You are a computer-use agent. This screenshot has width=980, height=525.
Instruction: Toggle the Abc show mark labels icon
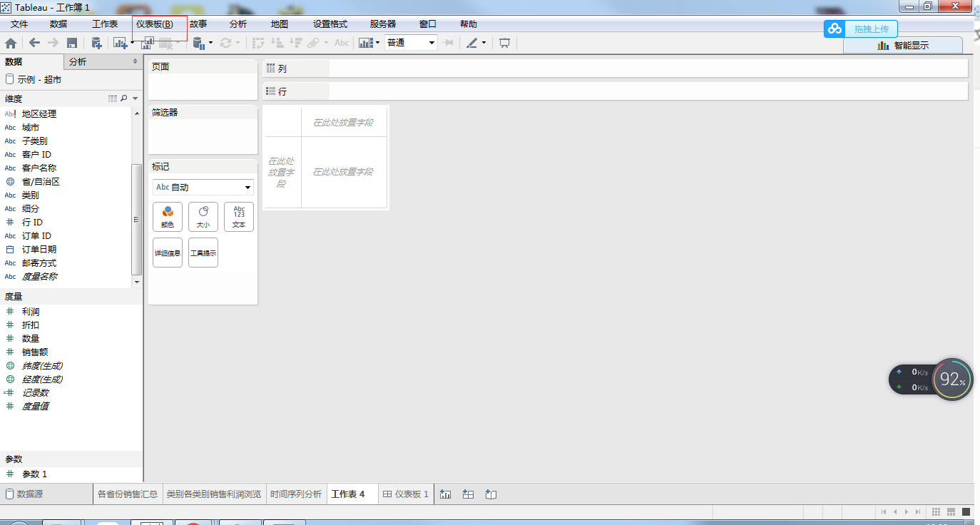click(342, 43)
